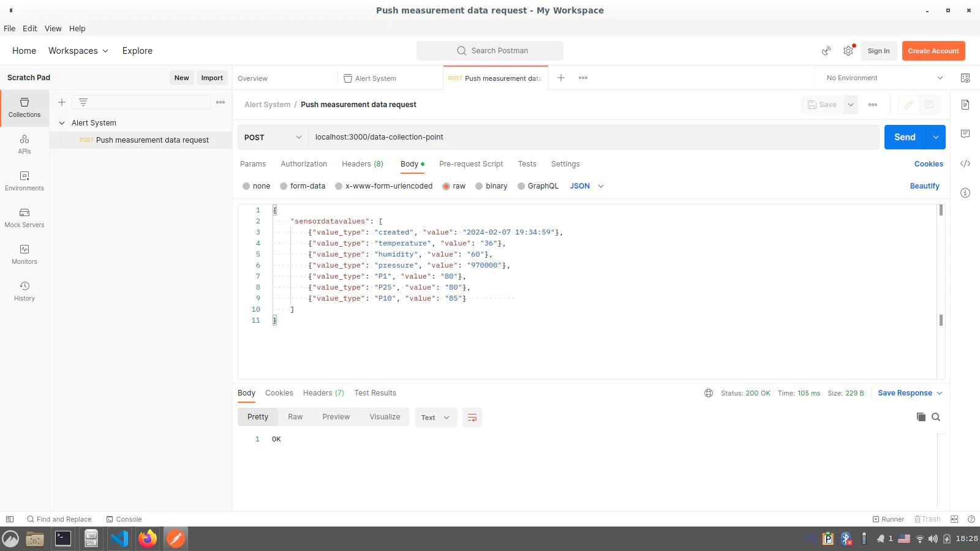Open the Cookies link

(929, 164)
